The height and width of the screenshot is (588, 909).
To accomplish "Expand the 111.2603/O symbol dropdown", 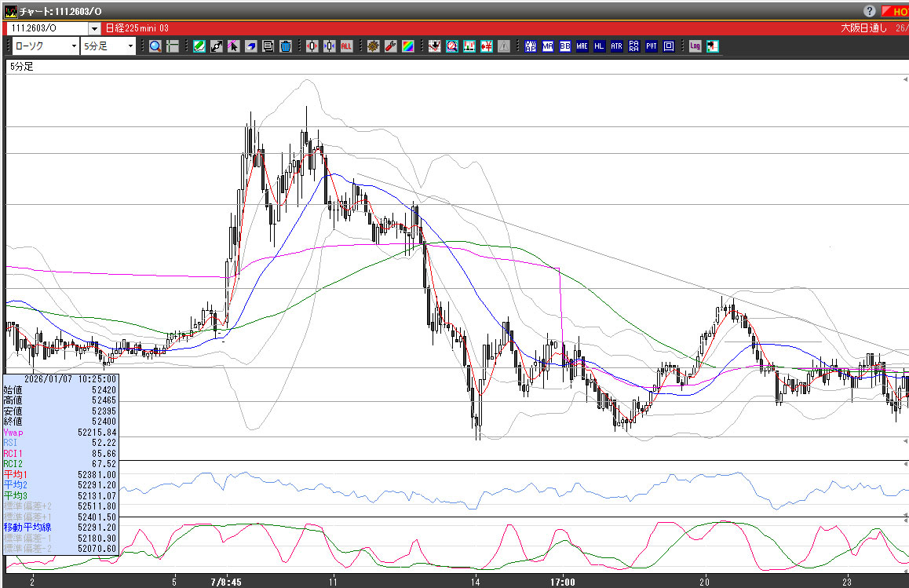I will [x=94, y=28].
